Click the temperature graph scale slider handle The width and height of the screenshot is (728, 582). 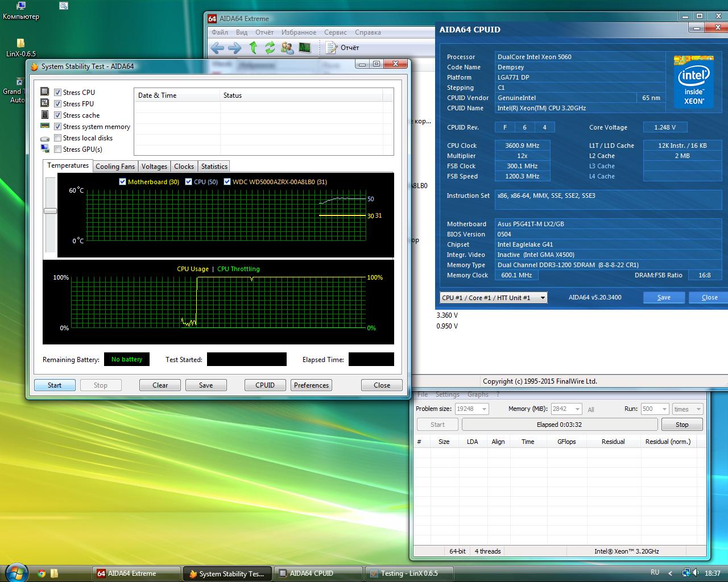point(50,211)
